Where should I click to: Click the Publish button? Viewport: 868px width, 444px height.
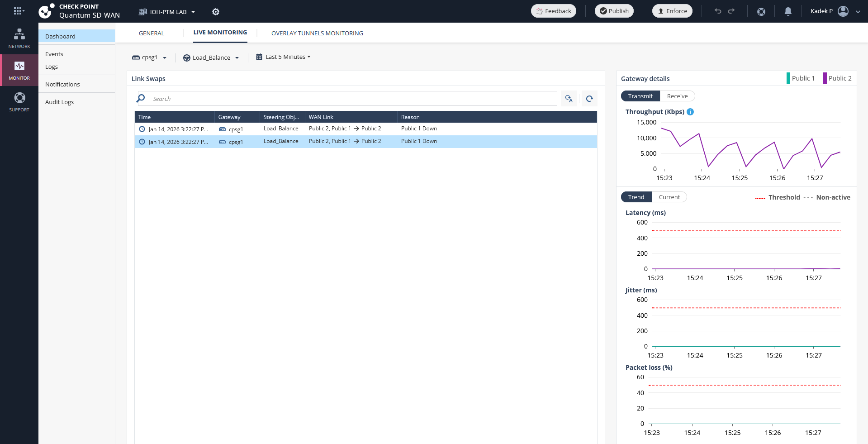point(614,11)
